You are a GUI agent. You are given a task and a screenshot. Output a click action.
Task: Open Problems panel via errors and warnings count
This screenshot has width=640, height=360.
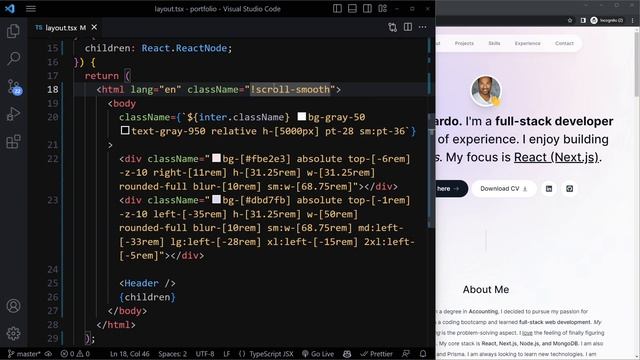tap(75, 354)
